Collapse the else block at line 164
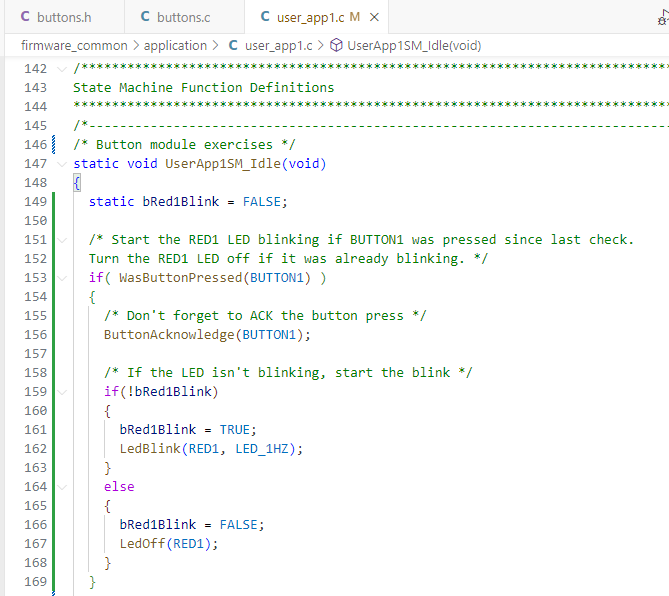 62,487
